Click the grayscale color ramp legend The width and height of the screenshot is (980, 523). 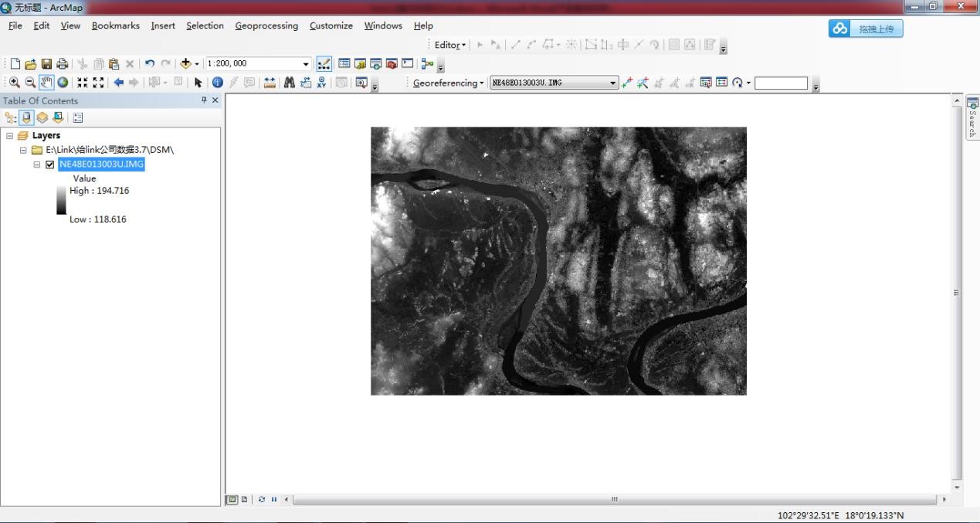(61, 199)
